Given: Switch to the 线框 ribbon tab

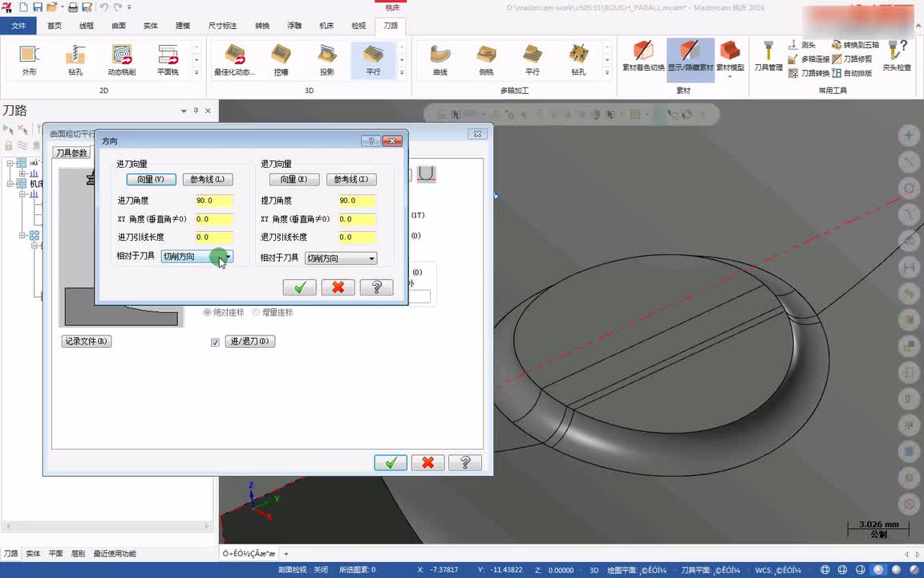Looking at the screenshot, I should (x=87, y=26).
